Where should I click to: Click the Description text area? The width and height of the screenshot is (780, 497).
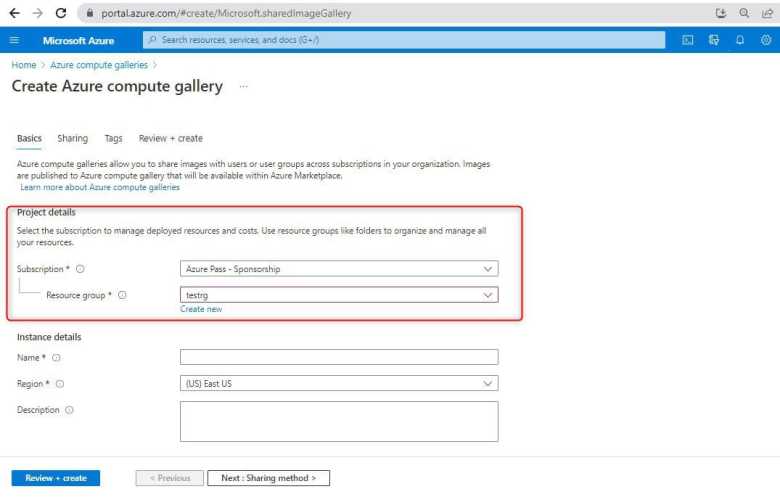coord(339,421)
